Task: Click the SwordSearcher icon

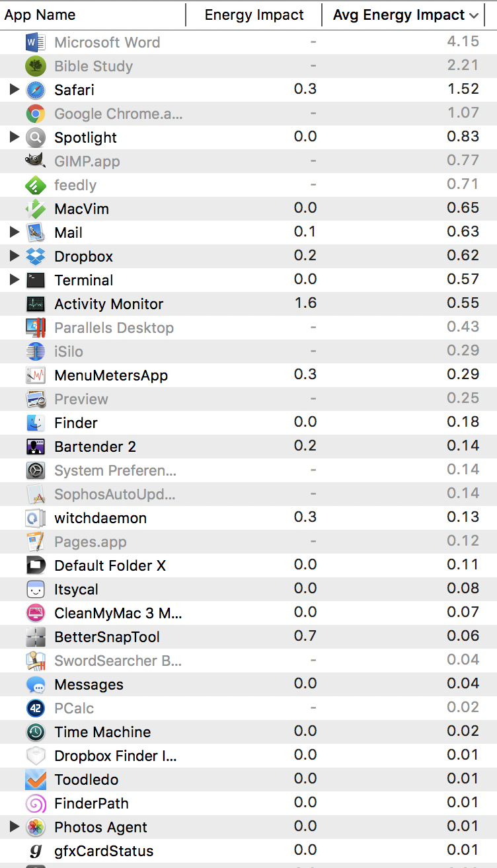Action: pyautogui.click(x=35, y=661)
